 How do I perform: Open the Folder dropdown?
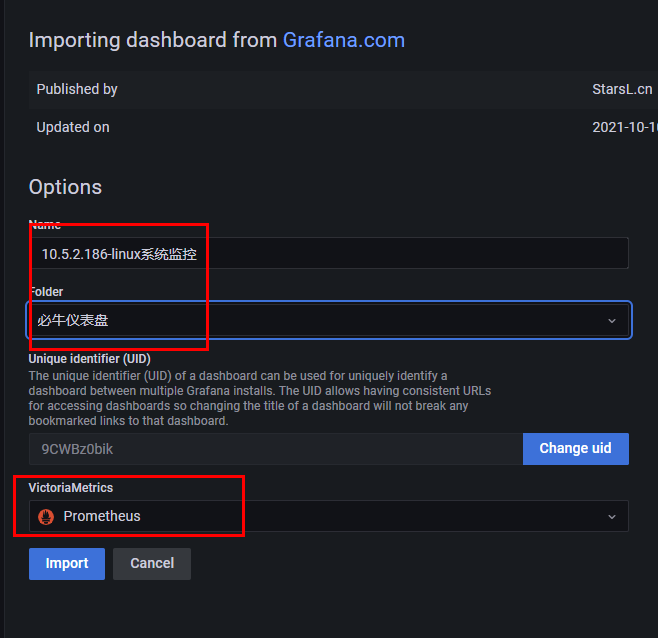[x=329, y=320]
